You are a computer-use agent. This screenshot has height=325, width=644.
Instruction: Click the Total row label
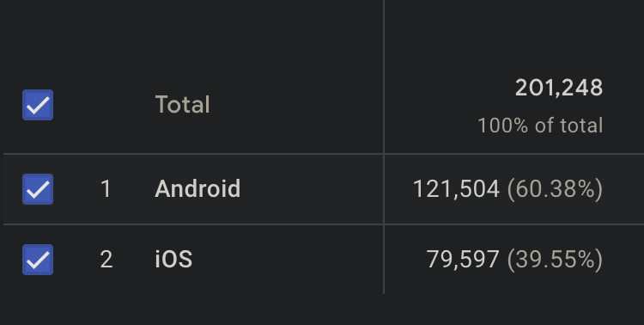click(183, 105)
